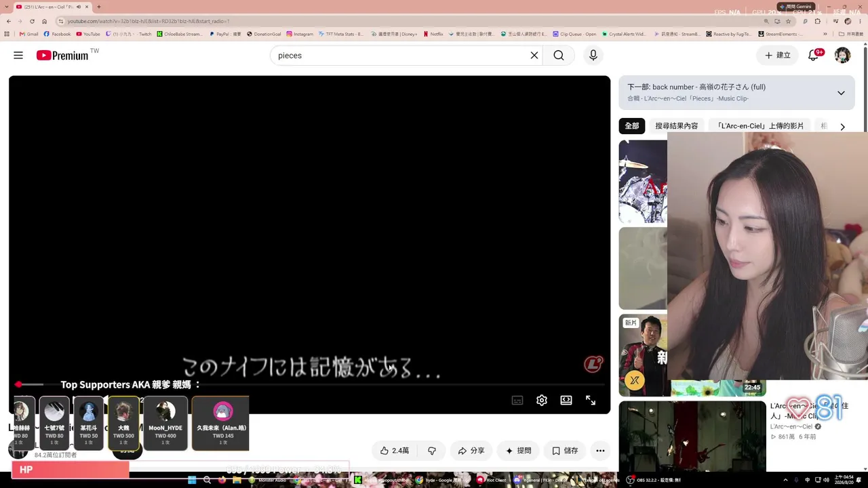
Task: Open the Windows Start menu
Action: (x=192, y=480)
